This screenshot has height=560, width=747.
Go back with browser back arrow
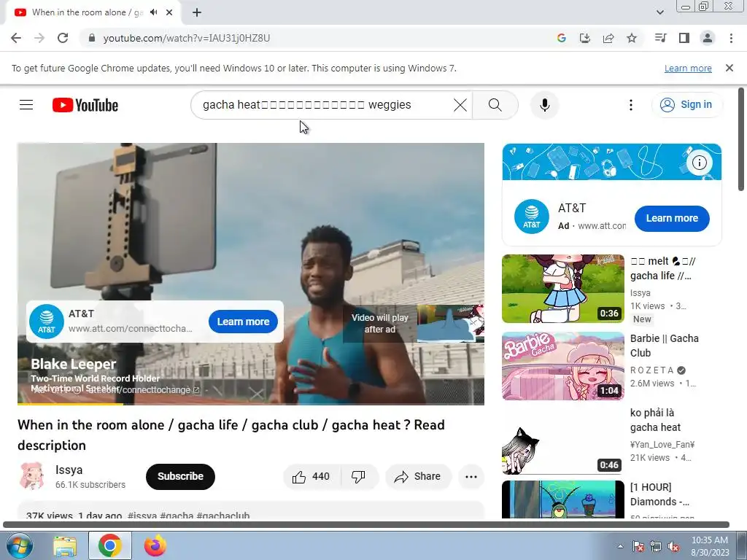tap(16, 38)
